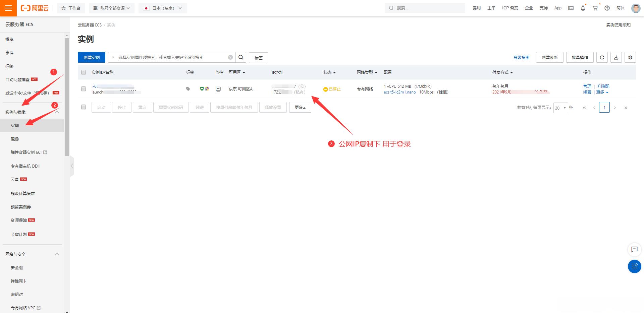Click the download export icon
Viewport: 644px width, 313px height.
616,57
